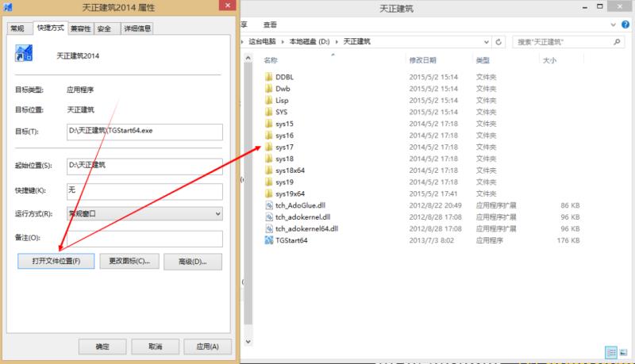Click the Lisp folder icon
635x364 pixels.
click(268, 100)
